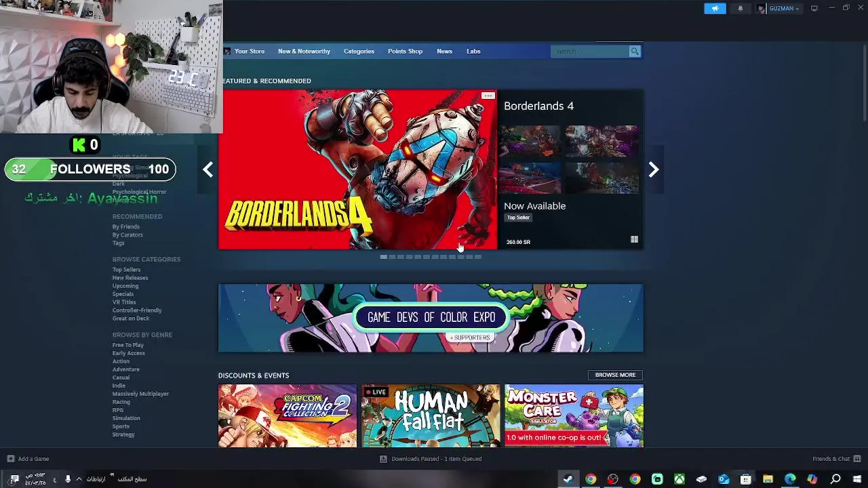Click the BROWSE MORE button
The width and height of the screenshot is (868, 488).
[x=615, y=375]
